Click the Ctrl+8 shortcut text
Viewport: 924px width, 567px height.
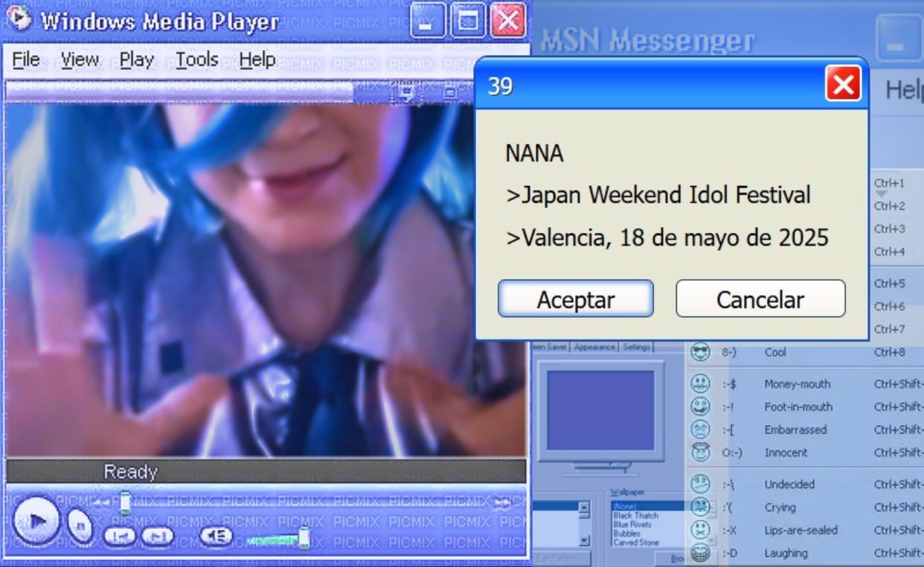tap(889, 352)
